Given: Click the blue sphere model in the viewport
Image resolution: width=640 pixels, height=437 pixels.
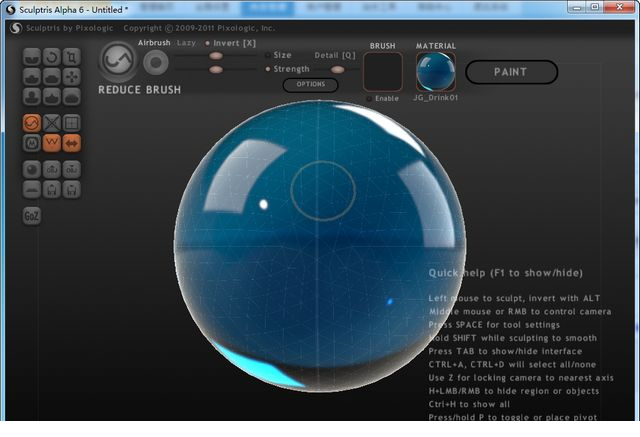Looking at the screenshot, I should pos(320,246).
